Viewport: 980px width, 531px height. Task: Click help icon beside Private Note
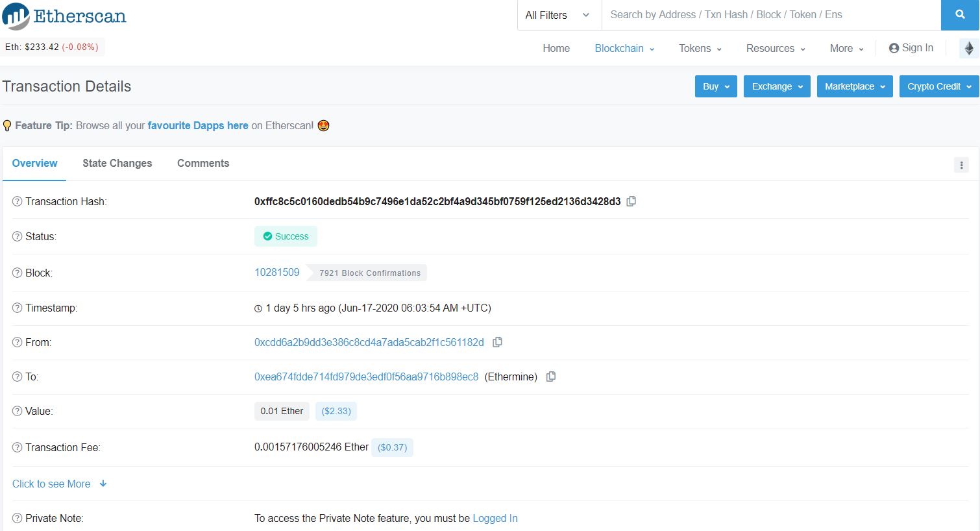point(18,518)
